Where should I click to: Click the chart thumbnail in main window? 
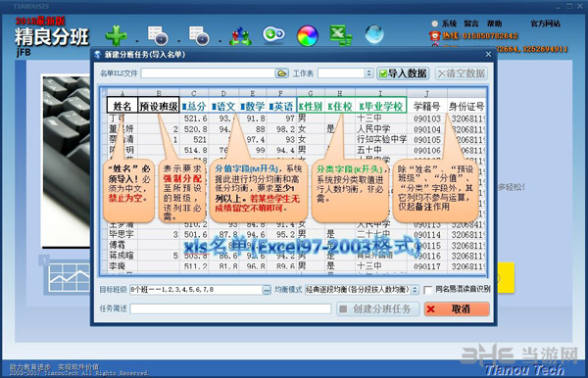point(69,277)
